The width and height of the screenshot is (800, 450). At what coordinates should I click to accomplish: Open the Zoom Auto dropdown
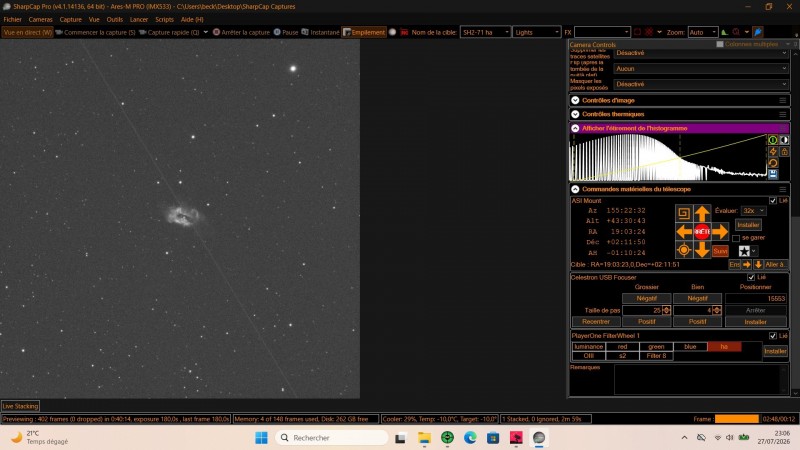coord(703,32)
